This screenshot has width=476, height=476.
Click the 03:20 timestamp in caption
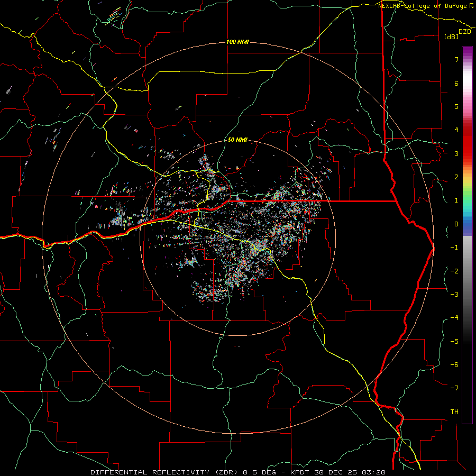(x=374, y=472)
